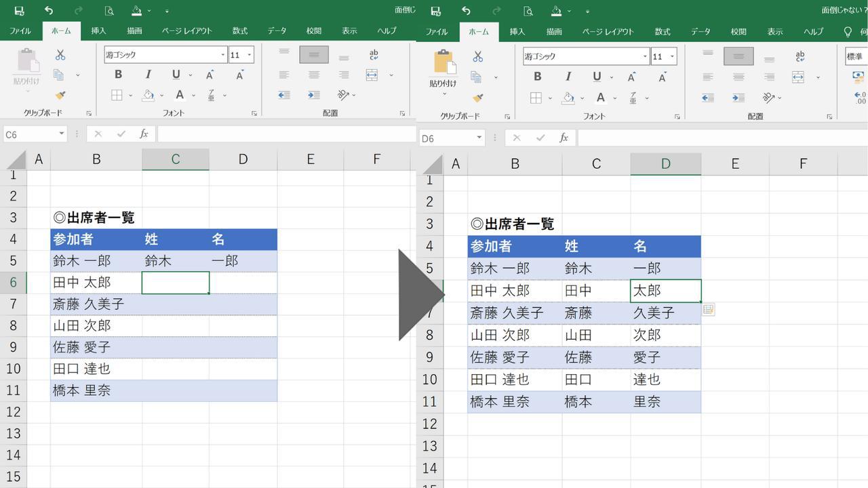The image size is (868, 488).
Task: Toggle Middle Align in left Excel window
Action: pyautogui.click(x=314, y=55)
